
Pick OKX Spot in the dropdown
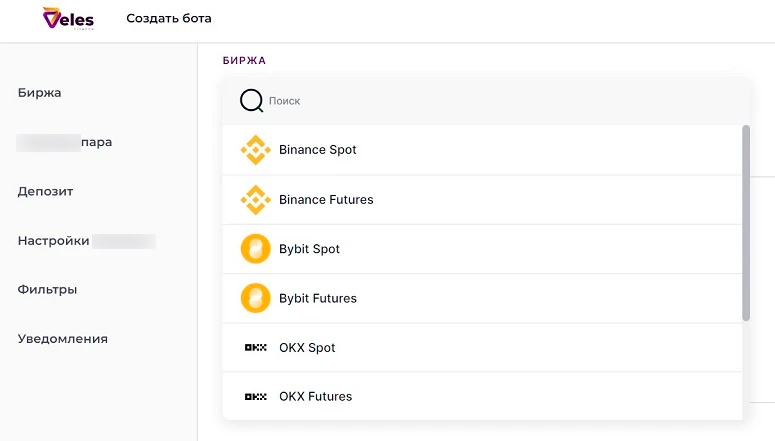coord(307,348)
